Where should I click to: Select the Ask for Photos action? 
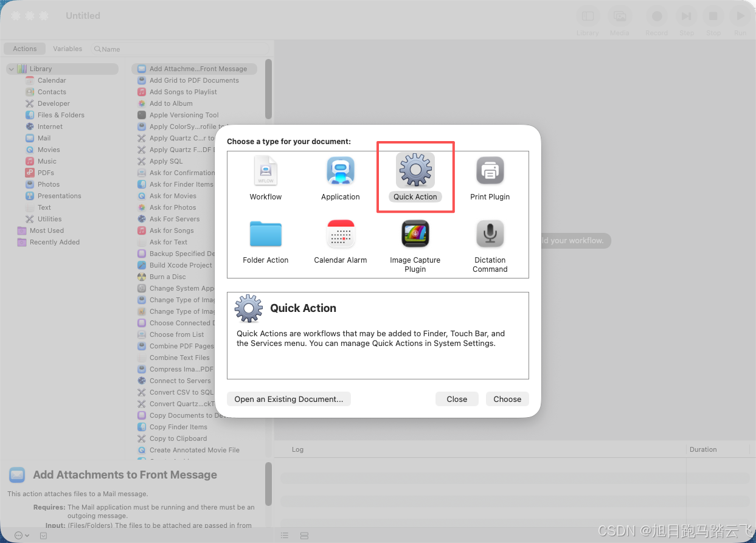(x=173, y=207)
